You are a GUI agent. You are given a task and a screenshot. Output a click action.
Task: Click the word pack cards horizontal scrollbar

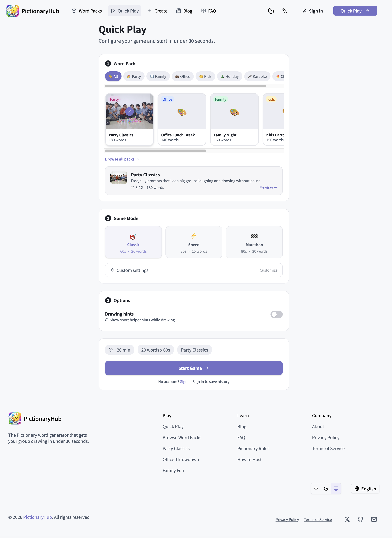(155, 151)
